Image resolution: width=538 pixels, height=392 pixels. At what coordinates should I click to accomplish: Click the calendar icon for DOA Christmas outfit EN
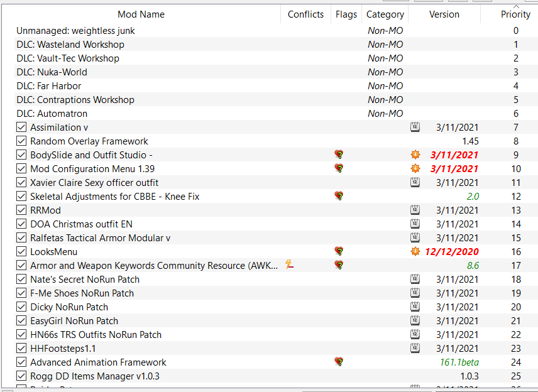point(415,224)
